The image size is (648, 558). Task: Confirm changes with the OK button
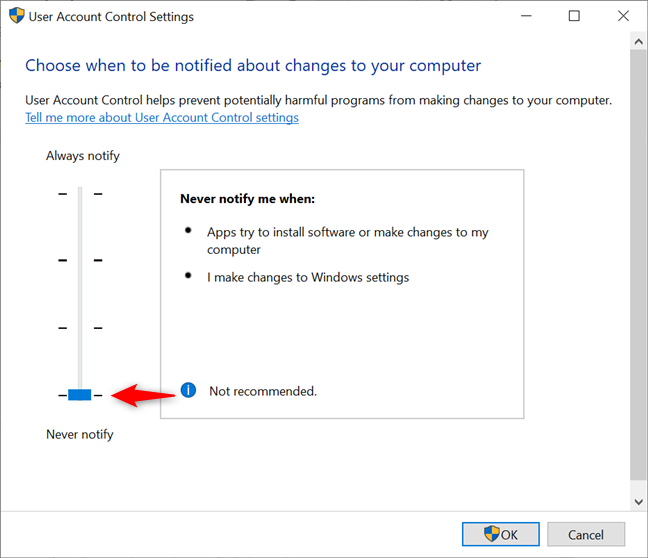click(500, 534)
